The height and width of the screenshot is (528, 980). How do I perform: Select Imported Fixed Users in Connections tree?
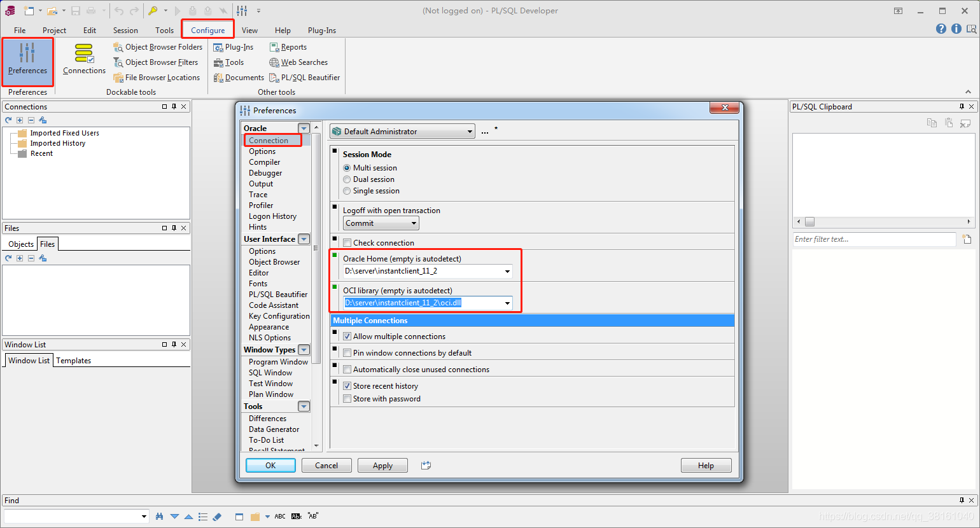click(65, 133)
